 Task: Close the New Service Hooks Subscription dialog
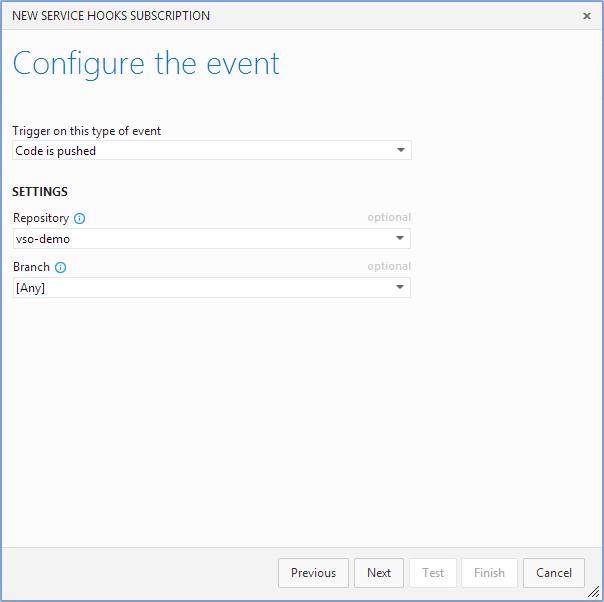(x=587, y=16)
